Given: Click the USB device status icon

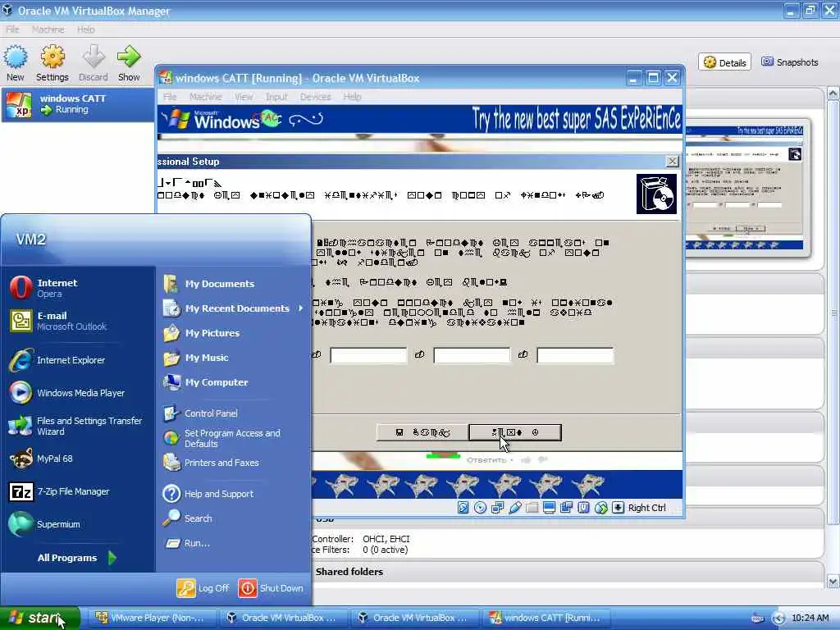Looking at the screenshot, I should (x=515, y=507).
